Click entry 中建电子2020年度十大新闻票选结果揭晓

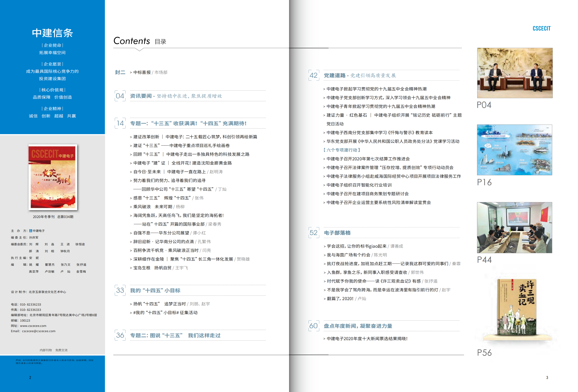coord(365,338)
